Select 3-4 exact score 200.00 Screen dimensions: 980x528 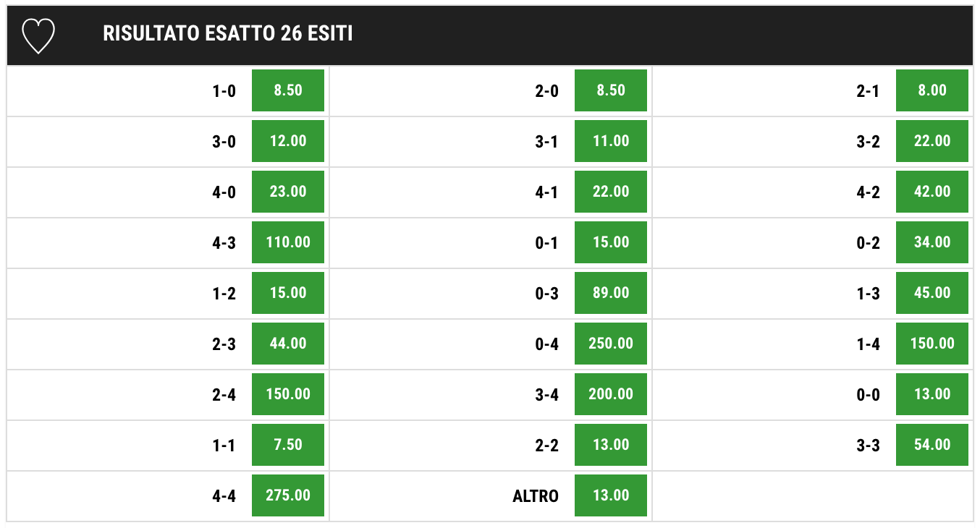pos(611,394)
